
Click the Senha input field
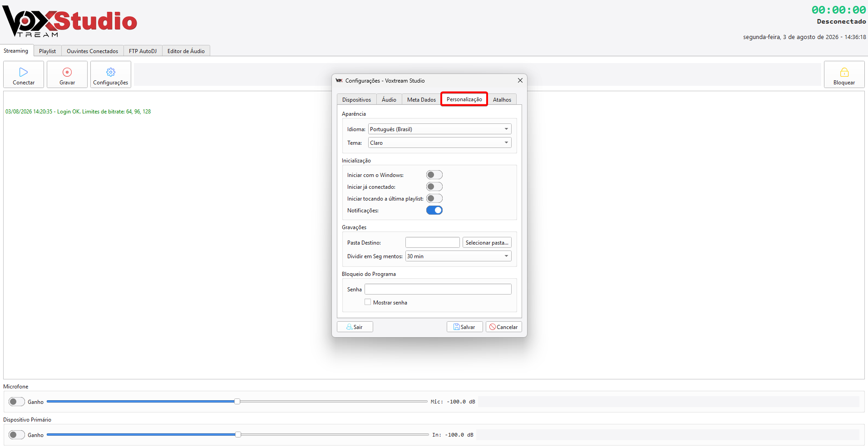click(x=438, y=289)
